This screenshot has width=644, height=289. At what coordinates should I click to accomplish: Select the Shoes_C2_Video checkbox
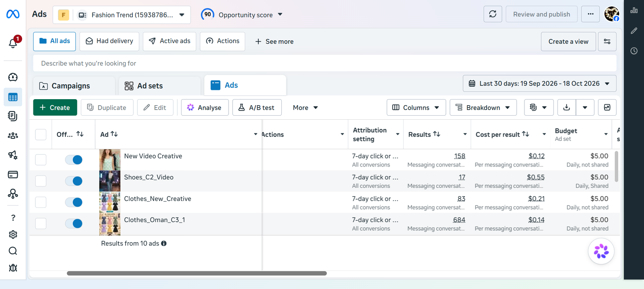41,181
